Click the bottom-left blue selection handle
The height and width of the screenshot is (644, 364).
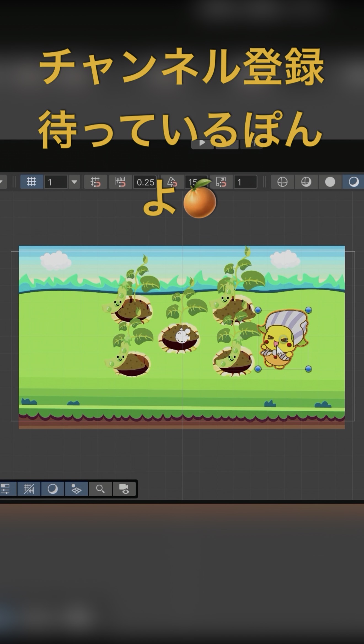(x=258, y=369)
